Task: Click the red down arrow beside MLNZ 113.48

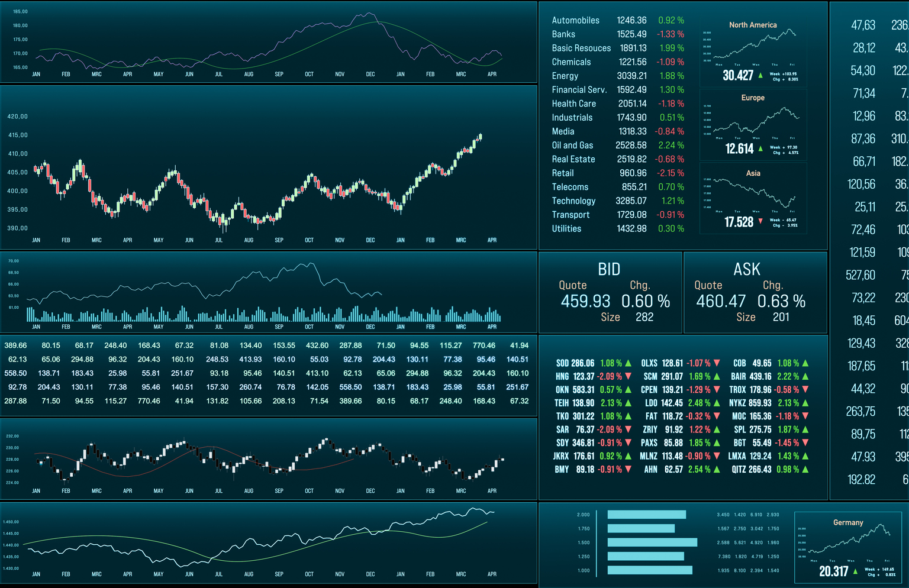Action: (x=716, y=455)
